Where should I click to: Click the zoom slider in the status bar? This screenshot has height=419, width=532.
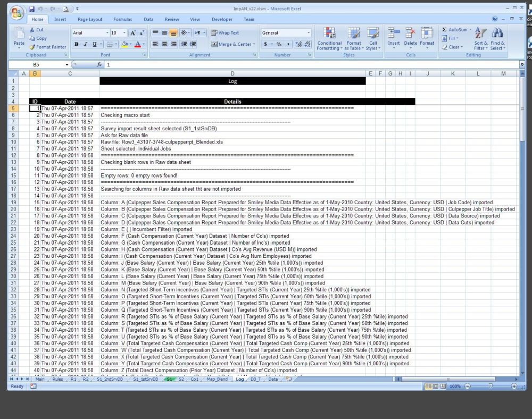[490, 386]
